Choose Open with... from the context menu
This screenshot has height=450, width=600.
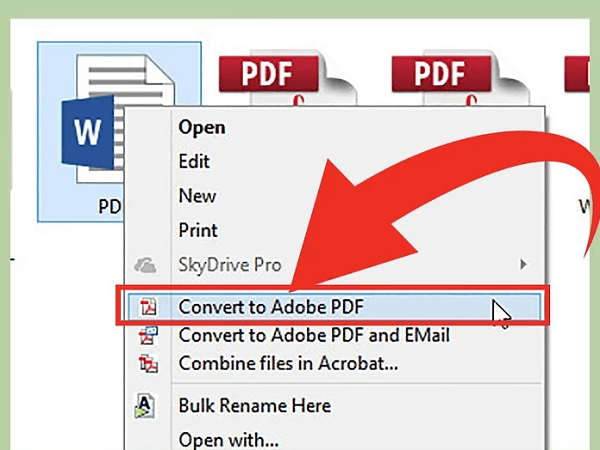228,439
